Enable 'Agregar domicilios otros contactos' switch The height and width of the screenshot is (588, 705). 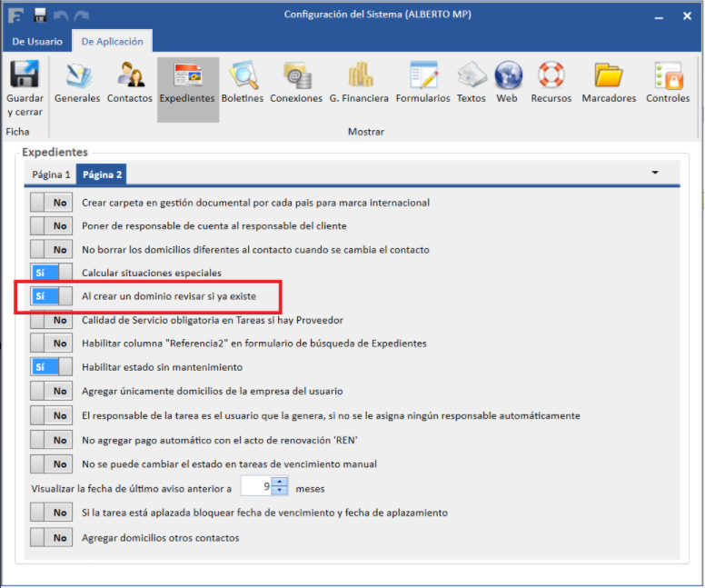click(51, 537)
